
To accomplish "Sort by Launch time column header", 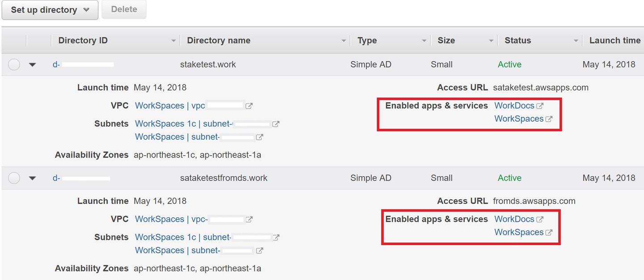I will click(614, 40).
